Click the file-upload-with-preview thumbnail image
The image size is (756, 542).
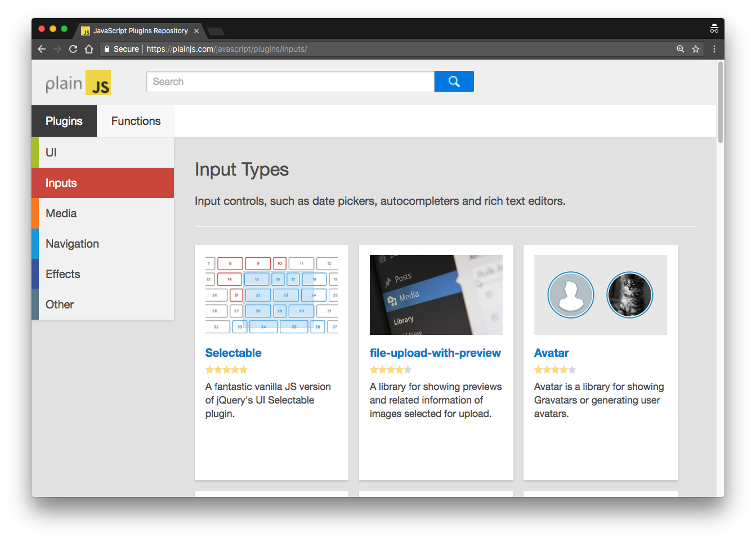(x=436, y=295)
